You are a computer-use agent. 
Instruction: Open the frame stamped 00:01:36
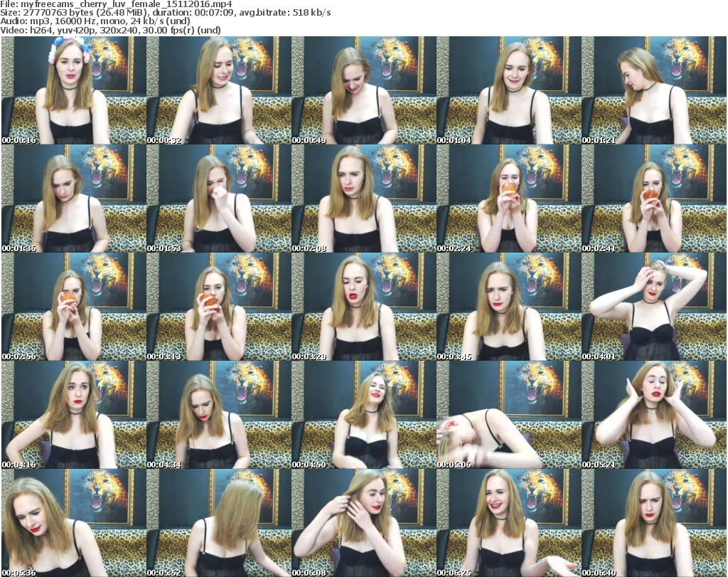point(73,198)
